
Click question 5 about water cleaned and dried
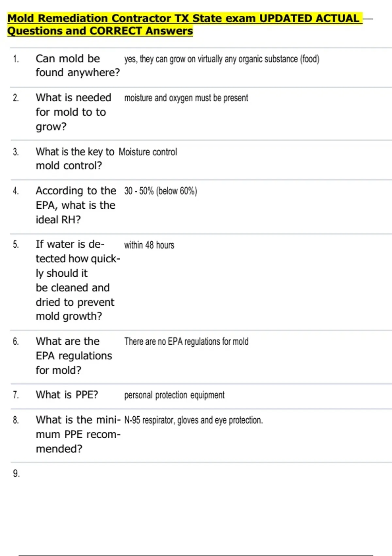(77, 280)
